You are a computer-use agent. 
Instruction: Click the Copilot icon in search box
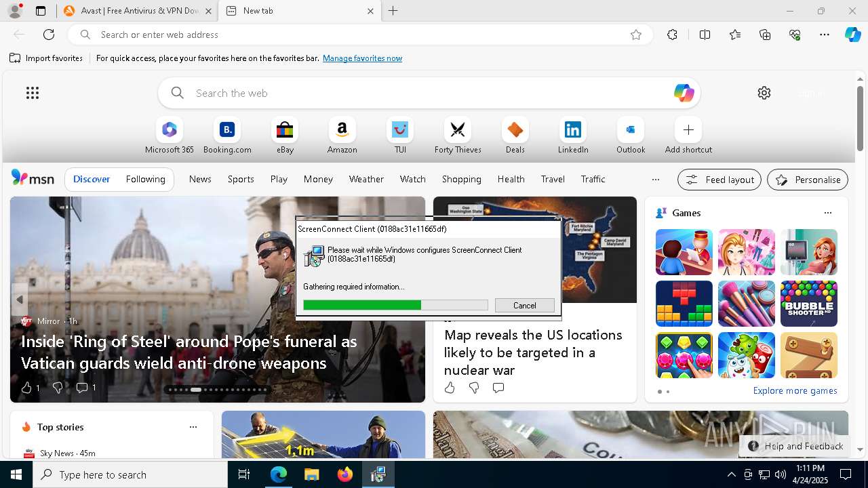click(x=684, y=93)
